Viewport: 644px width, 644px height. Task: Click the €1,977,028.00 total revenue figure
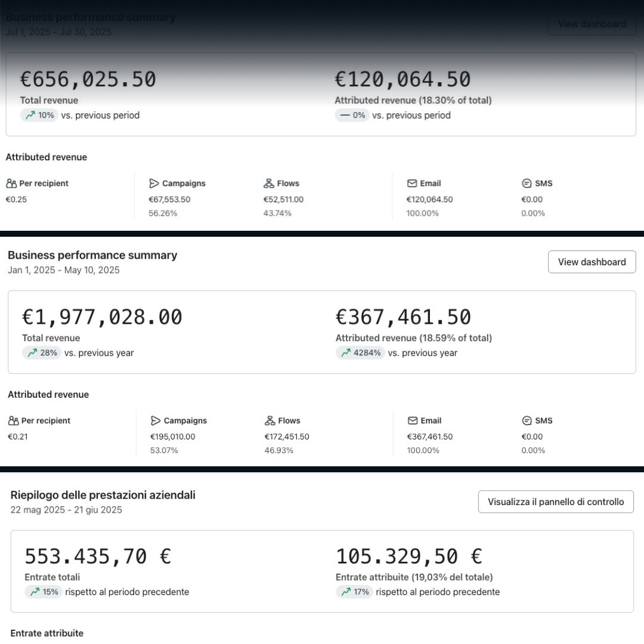[x=102, y=317]
